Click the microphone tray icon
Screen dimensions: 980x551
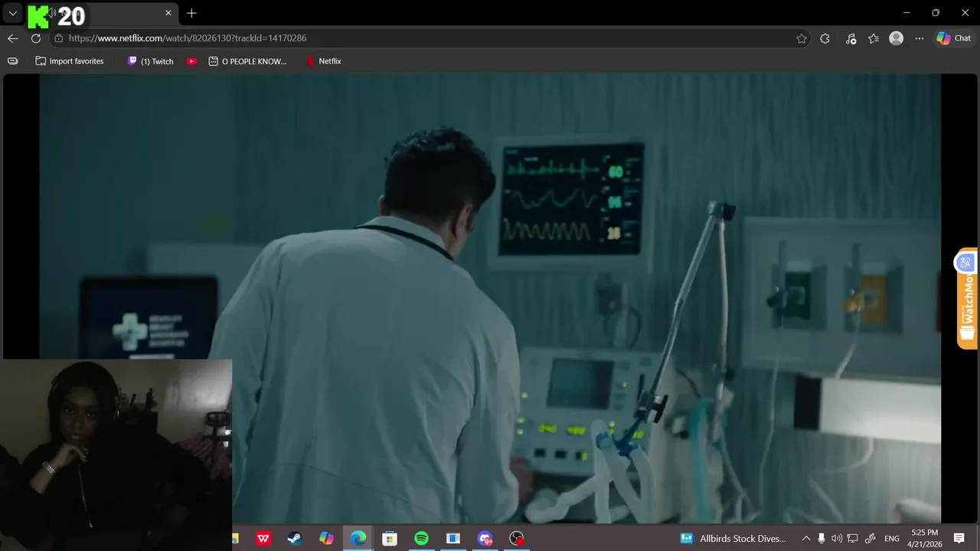(821, 539)
